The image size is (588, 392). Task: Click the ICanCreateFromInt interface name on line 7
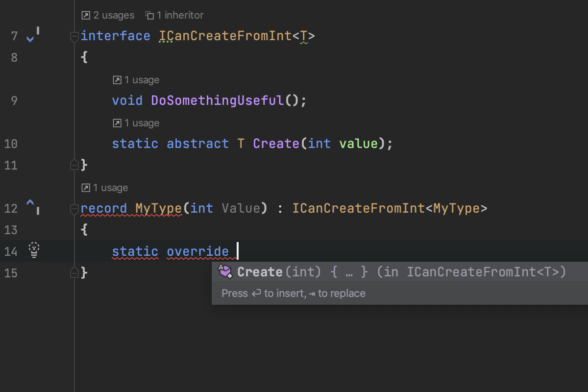coord(224,36)
